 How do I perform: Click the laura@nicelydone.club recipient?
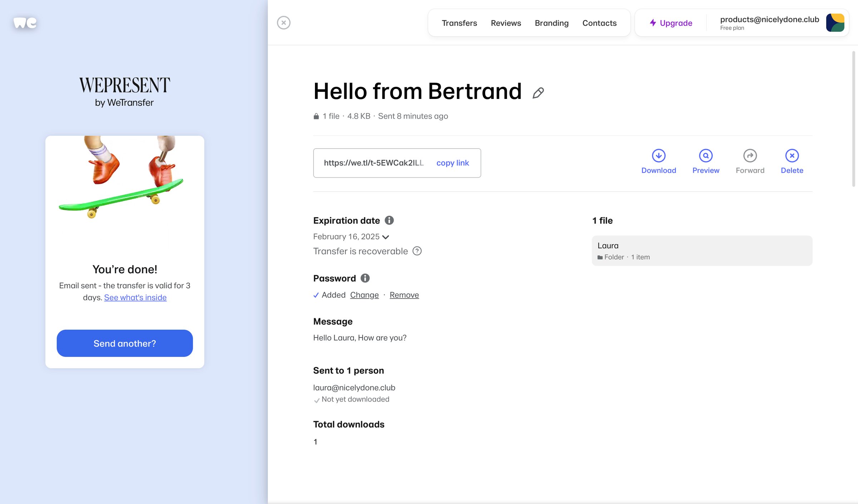[354, 388]
